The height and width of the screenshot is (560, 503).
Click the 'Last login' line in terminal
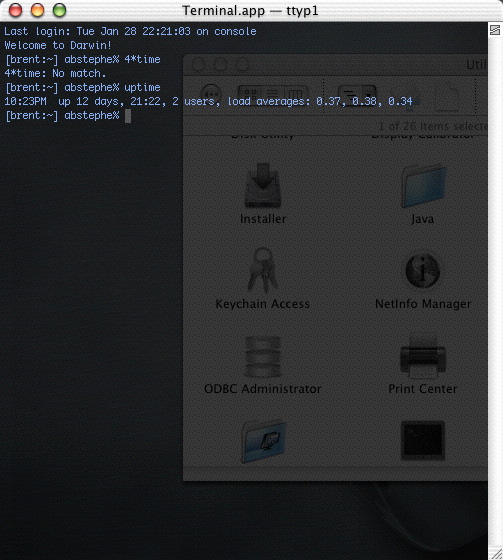pyautogui.click(x=130, y=31)
